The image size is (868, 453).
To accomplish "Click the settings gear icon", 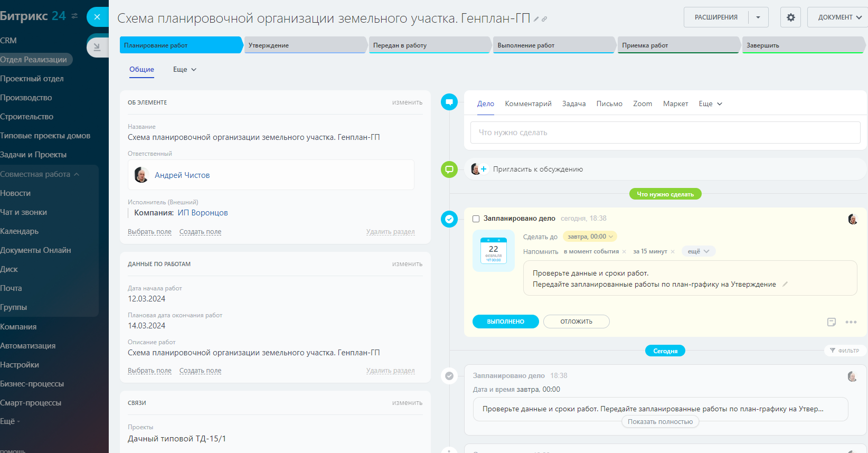I will click(x=790, y=17).
